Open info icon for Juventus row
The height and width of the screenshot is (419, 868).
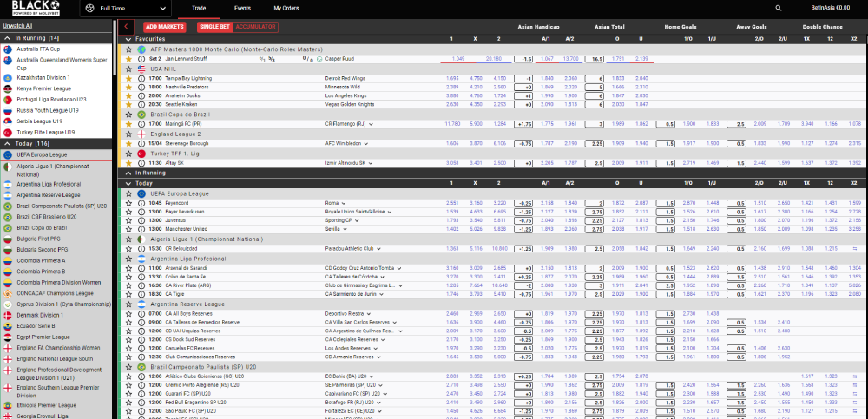pos(141,220)
